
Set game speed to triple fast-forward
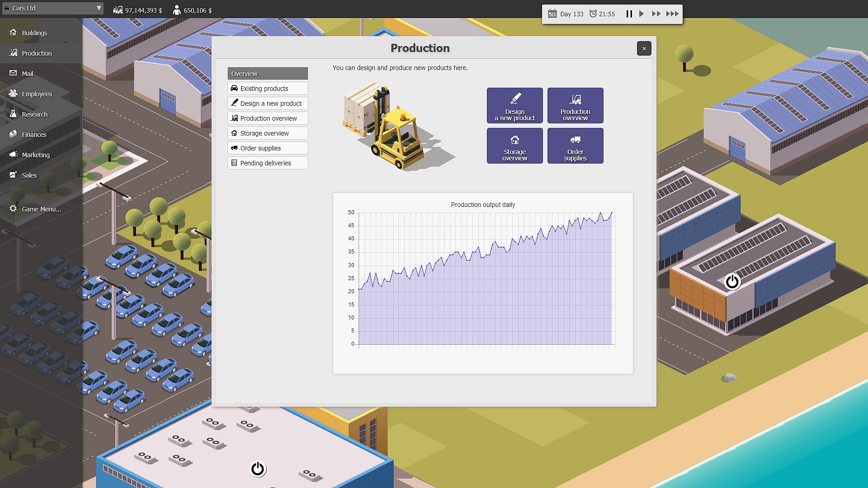pyautogui.click(x=672, y=14)
